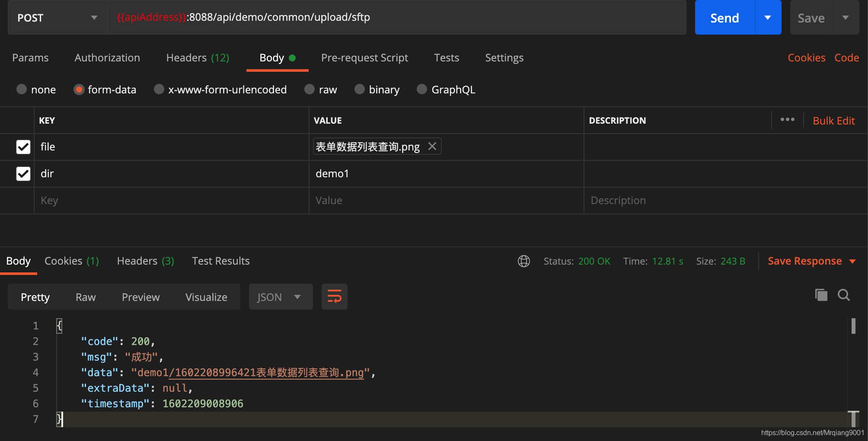Viewport: 868px width, 441px height.
Task: Click the request URL field
Action: pyautogui.click(x=397, y=17)
